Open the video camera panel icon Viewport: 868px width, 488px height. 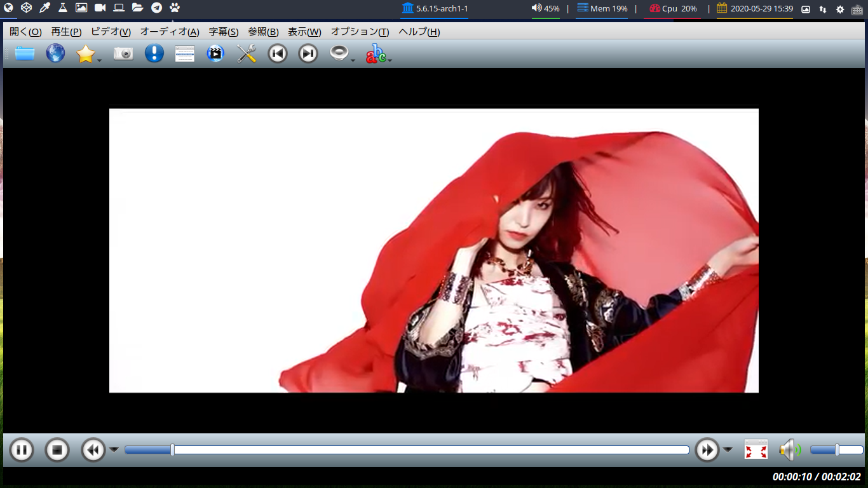point(100,8)
